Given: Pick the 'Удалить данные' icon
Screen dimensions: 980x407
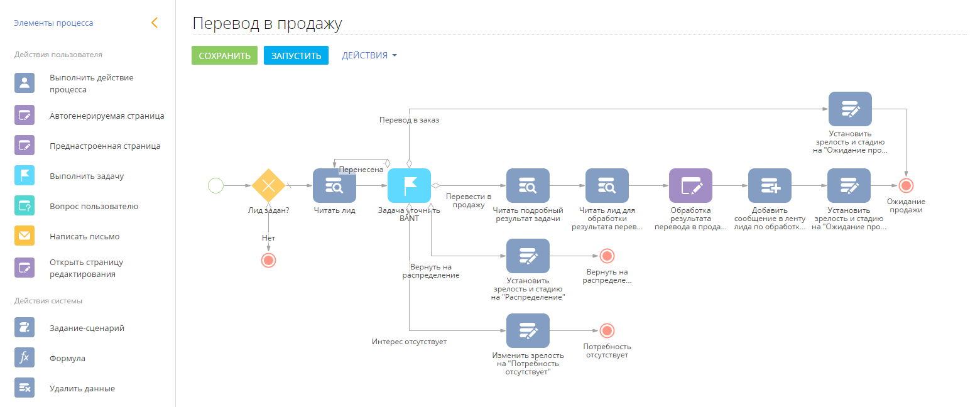Looking at the screenshot, I should [24, 388].
